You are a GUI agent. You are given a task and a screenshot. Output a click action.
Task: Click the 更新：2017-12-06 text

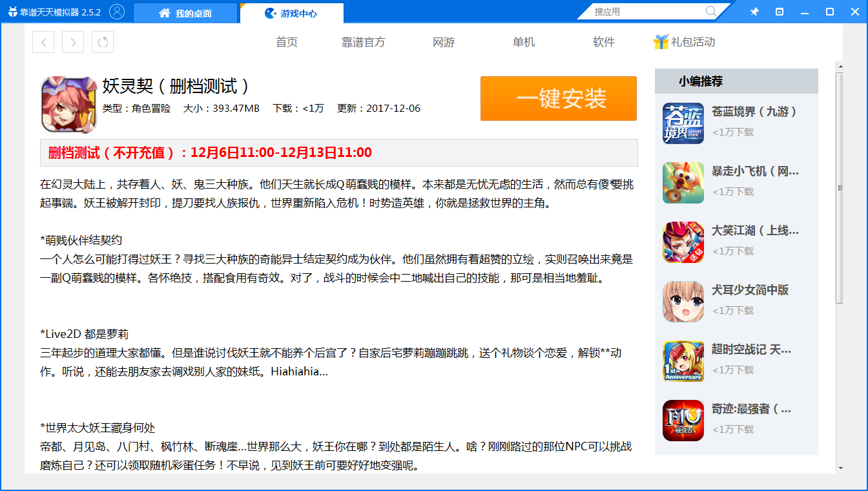pos(378,109)
